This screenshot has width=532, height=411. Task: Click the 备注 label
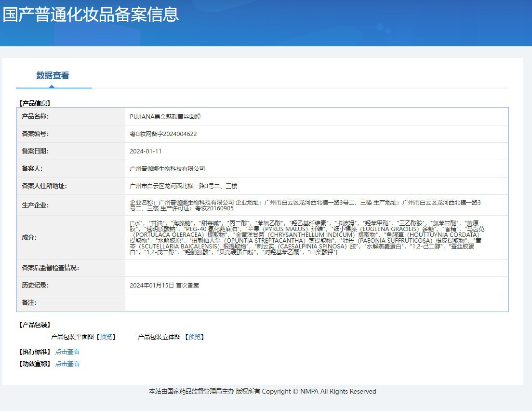click(x=29, y=302)
